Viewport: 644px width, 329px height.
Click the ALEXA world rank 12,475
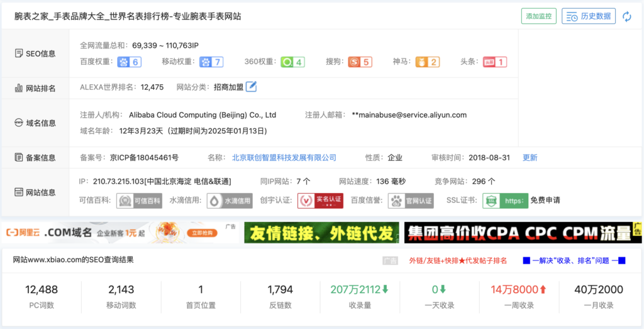(x=152, y=87)
